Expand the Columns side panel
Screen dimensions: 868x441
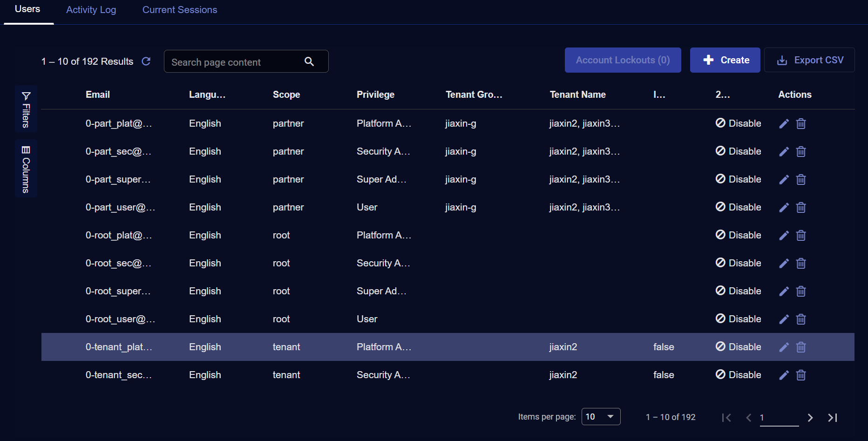pyautogui.click(x=26, y=169)
